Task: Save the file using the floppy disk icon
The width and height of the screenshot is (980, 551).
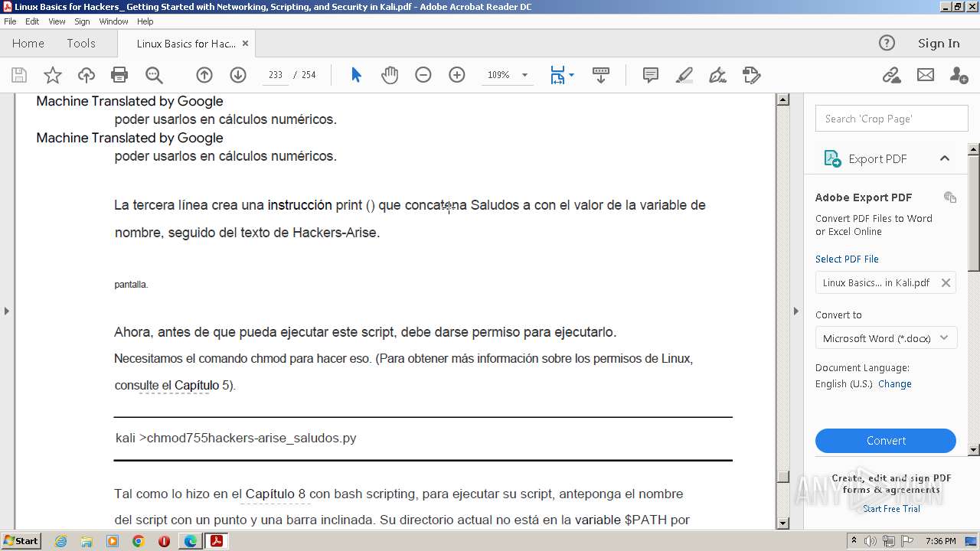Action: [19, 75]
